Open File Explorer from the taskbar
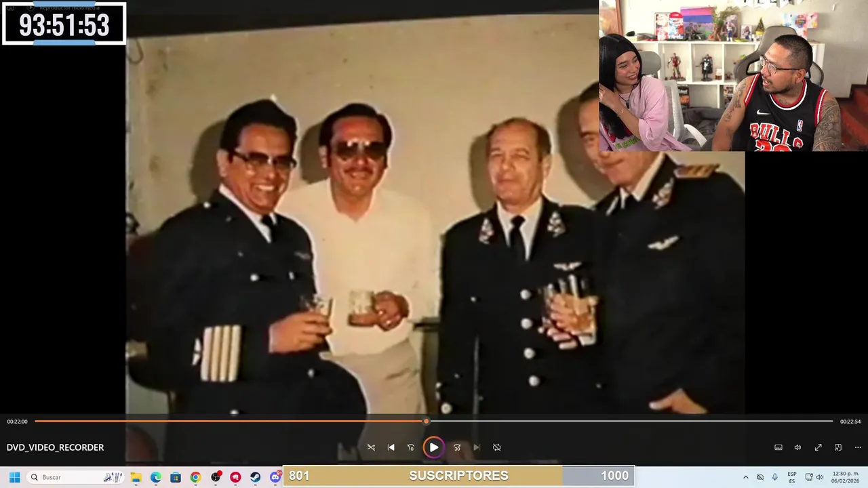868x488 pixels. click(x=136, y=477)
